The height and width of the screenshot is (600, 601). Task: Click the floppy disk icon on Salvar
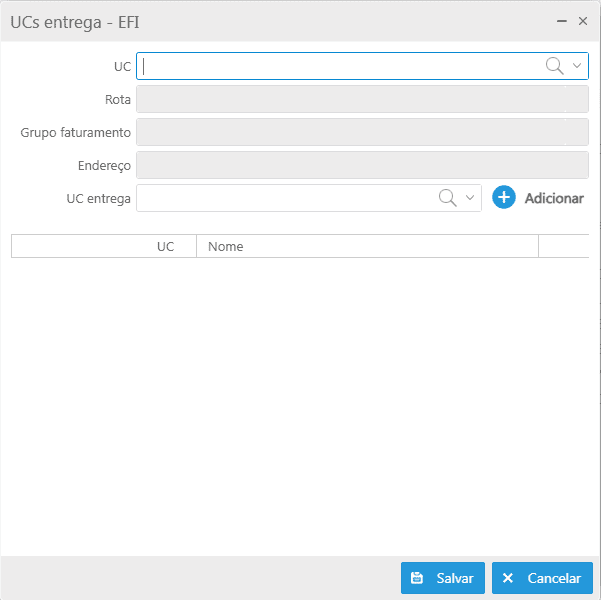point(418,578)
